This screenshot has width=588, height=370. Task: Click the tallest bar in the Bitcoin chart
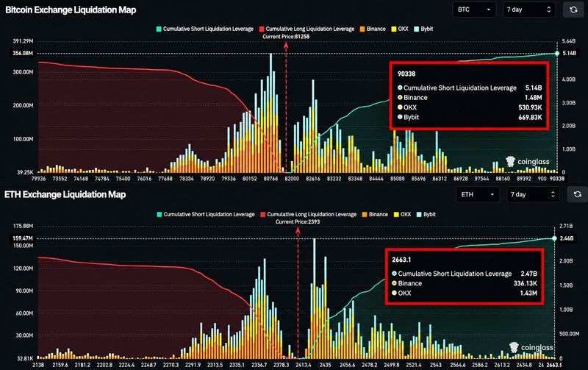270,113
